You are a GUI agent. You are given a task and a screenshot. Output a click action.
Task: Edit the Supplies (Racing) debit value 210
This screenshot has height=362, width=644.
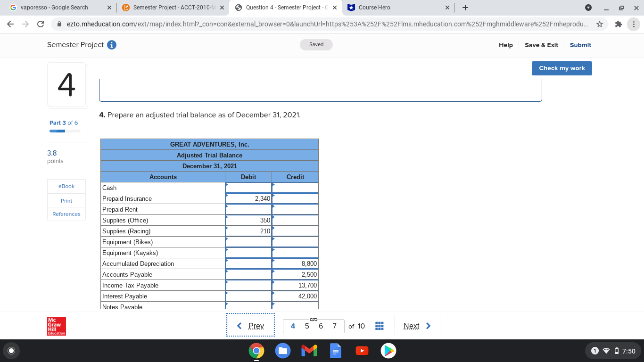click(248, 231)
